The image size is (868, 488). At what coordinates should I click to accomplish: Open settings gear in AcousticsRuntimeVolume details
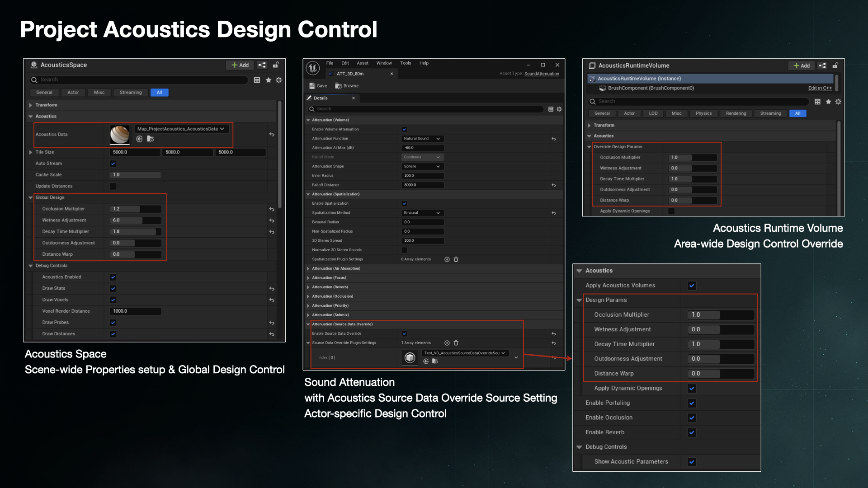pyautogui.click(x=838, y=102)
